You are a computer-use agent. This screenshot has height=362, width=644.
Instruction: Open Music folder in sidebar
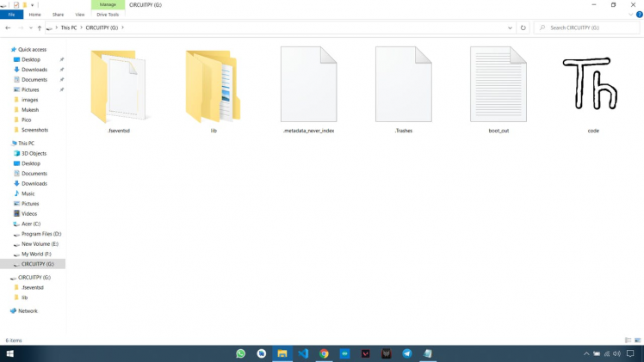click(x=28, y=193)
